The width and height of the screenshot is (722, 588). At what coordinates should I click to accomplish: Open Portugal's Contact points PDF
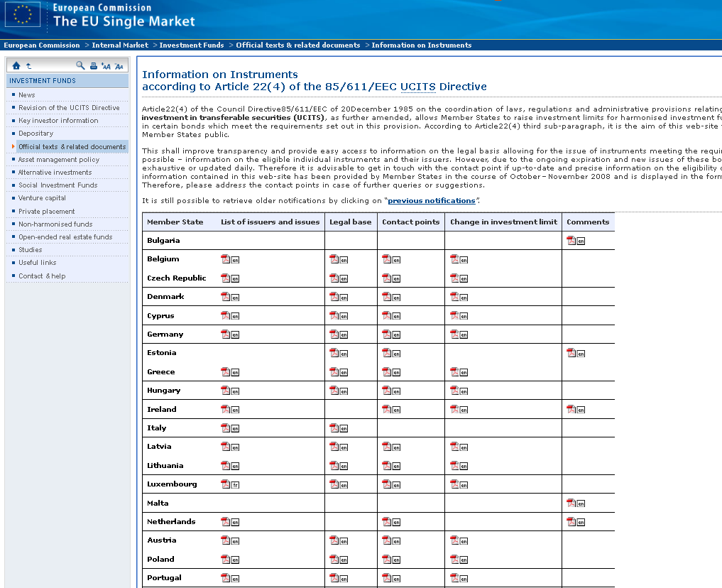pyautogui.click(x=387, y=578)
